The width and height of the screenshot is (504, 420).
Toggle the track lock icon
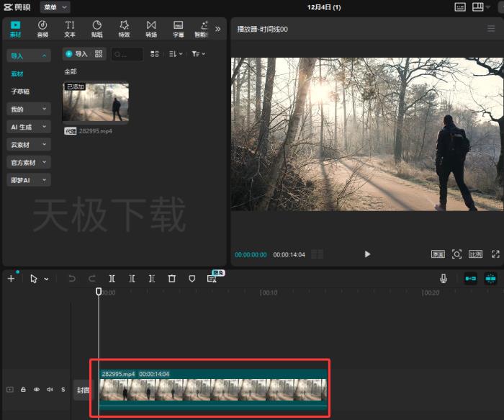[x=23, y=390]
